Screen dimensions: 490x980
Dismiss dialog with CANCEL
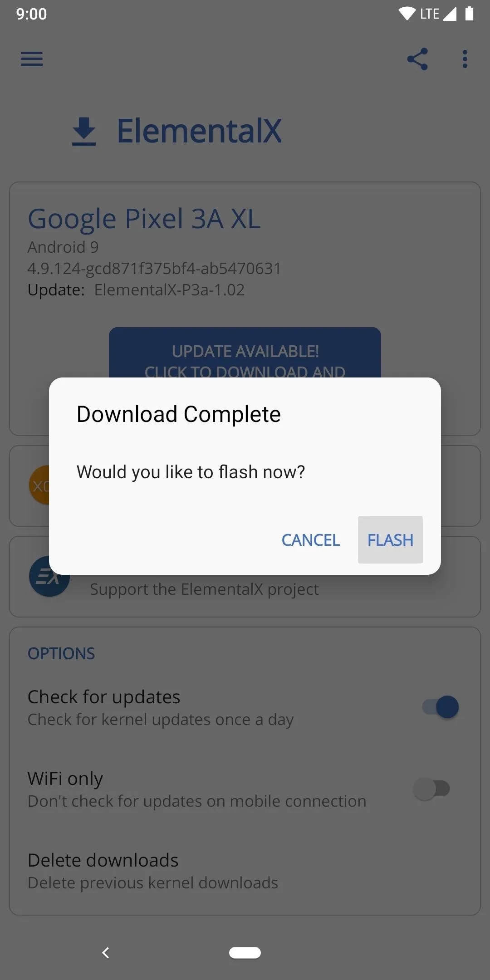pos(311,540)
